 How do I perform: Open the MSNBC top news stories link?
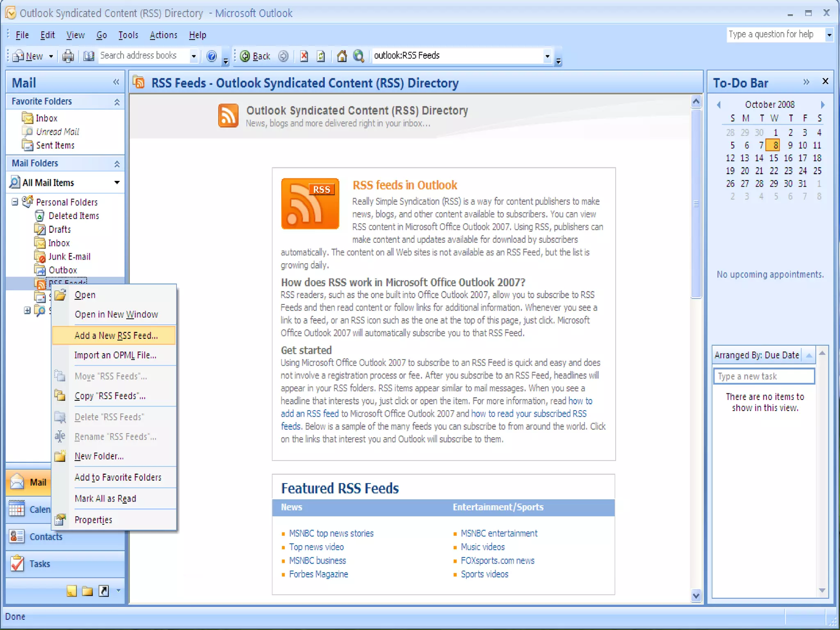point(331,533)
